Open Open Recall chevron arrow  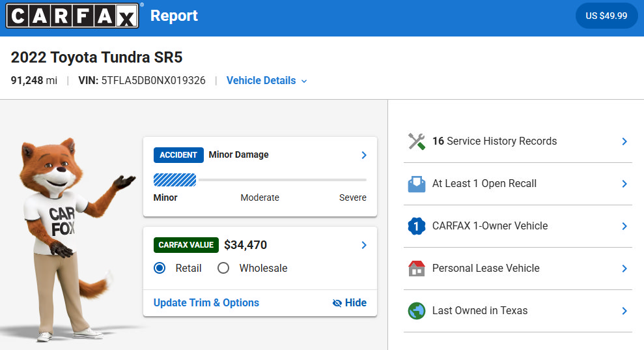coord(624,184)
